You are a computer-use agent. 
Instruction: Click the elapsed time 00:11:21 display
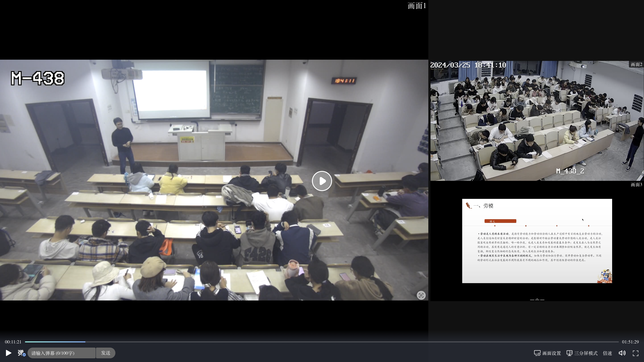pyautogui.click(x=13, y=342)
